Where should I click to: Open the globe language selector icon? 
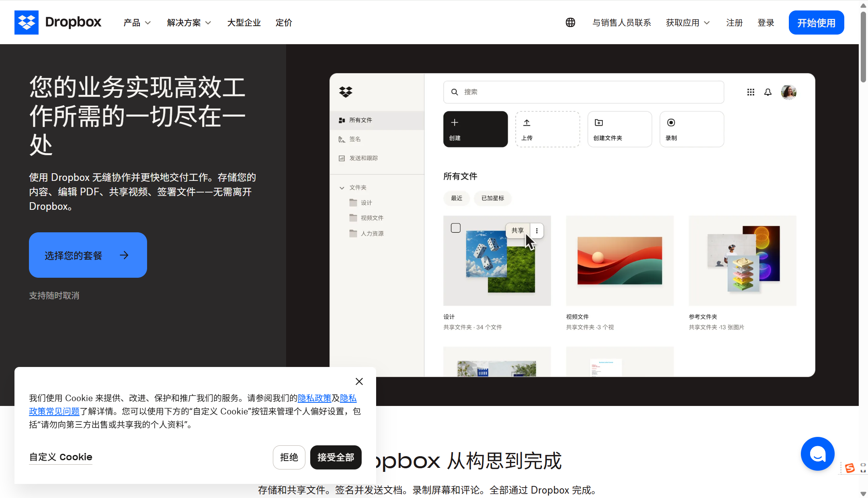570,23
